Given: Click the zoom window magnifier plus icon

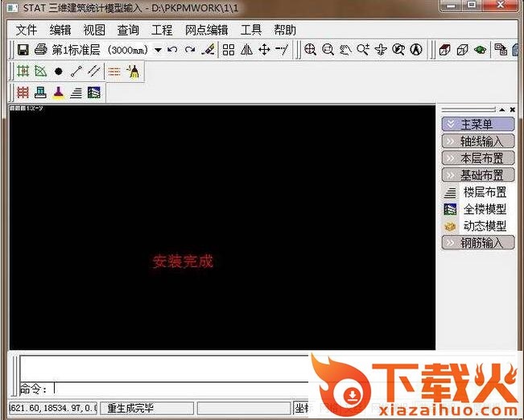Looking at the screenshot, I should [x=363, y=50].
